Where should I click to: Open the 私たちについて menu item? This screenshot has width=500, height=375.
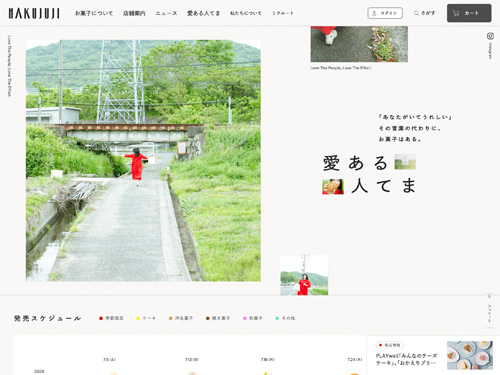click(246, 13)
